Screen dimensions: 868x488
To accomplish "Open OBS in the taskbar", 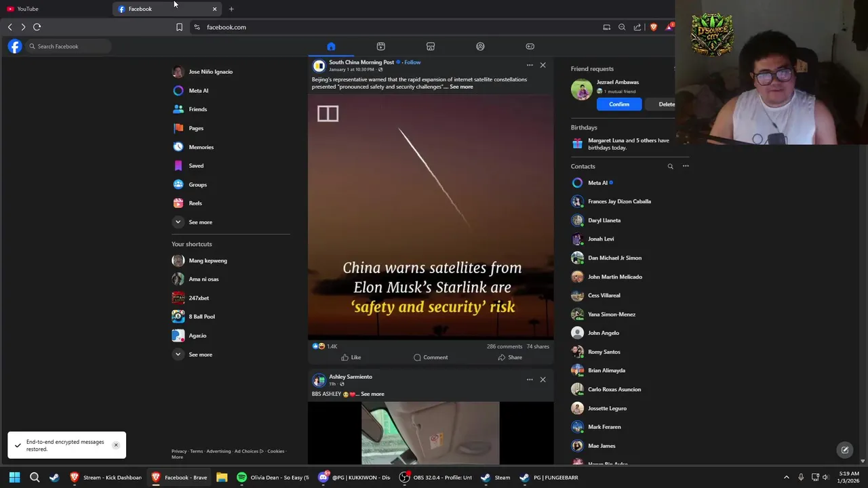I will tap(436, 477).
